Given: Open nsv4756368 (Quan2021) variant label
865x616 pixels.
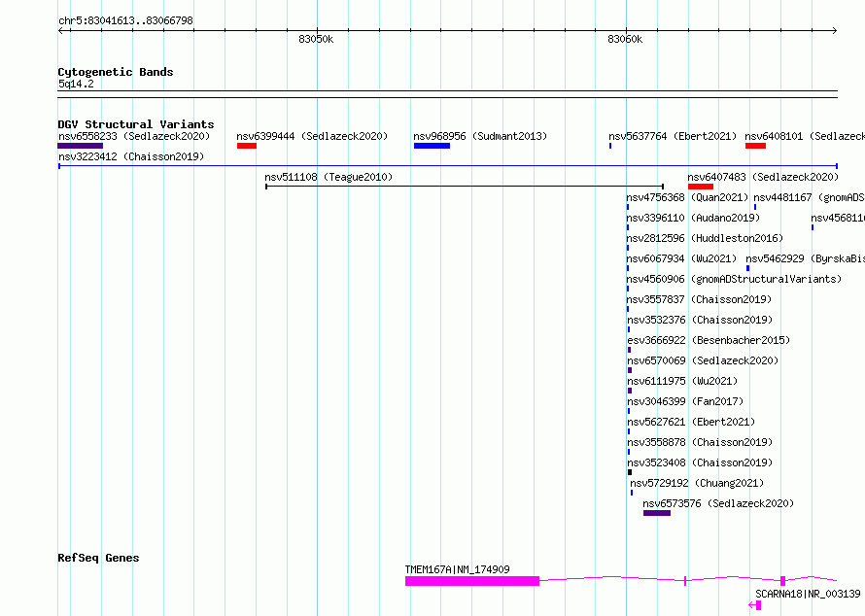Looking at the screenshot, I should tap(687, 197).
